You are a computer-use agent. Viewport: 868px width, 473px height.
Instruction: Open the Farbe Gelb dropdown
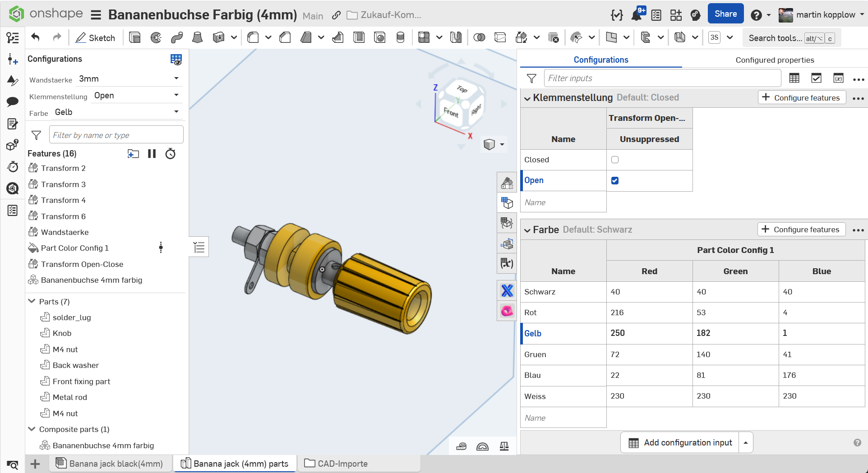117,112
